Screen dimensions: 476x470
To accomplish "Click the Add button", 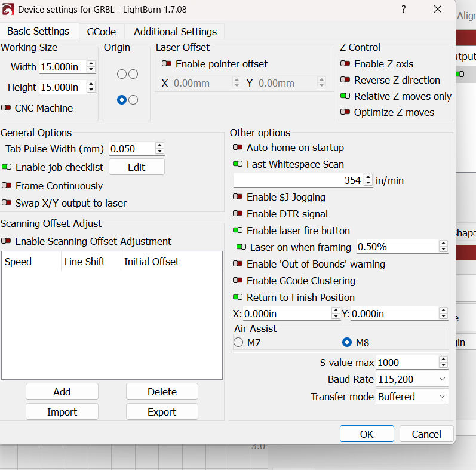I will click(62, 392).
